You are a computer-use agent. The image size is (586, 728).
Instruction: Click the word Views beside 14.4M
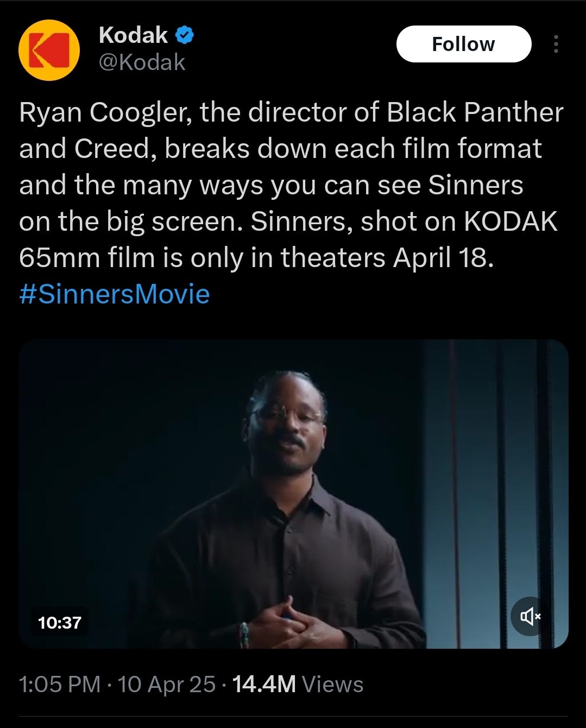click(x=332, y=684)
